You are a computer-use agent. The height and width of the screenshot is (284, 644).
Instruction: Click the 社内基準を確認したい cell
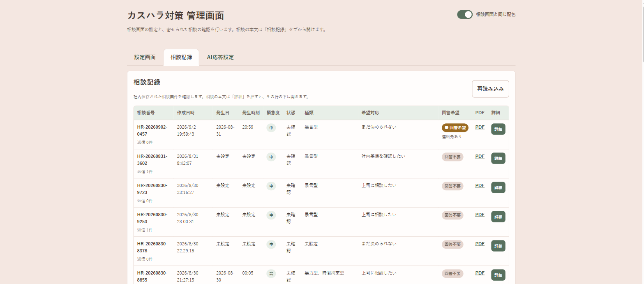coord(383,157)
